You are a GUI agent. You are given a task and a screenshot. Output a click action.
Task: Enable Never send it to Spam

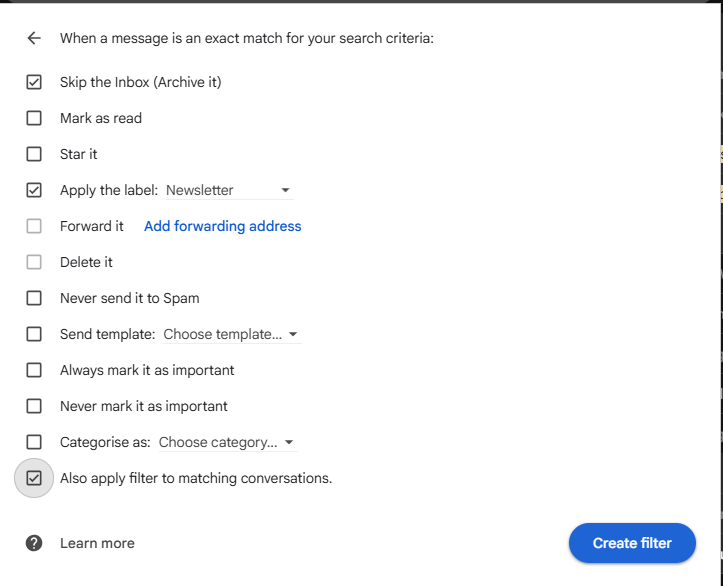click(x=34, y=298)
